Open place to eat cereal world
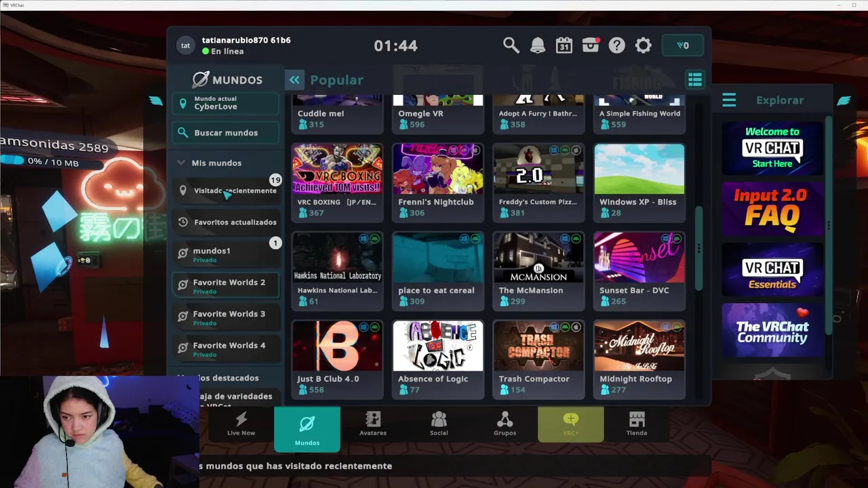868x488 pixels. [x=438, y=271]
